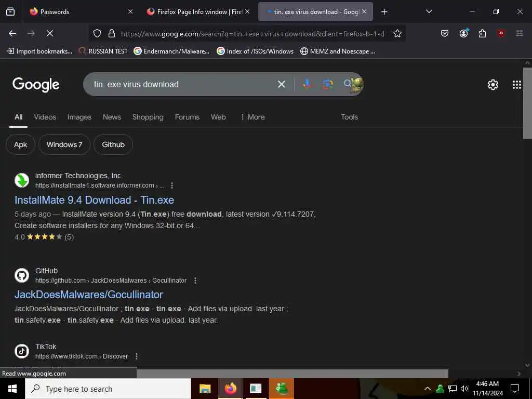Screen dimensions: 532x399
Task: Filter results with Github chip
Action: coord(113,144)
